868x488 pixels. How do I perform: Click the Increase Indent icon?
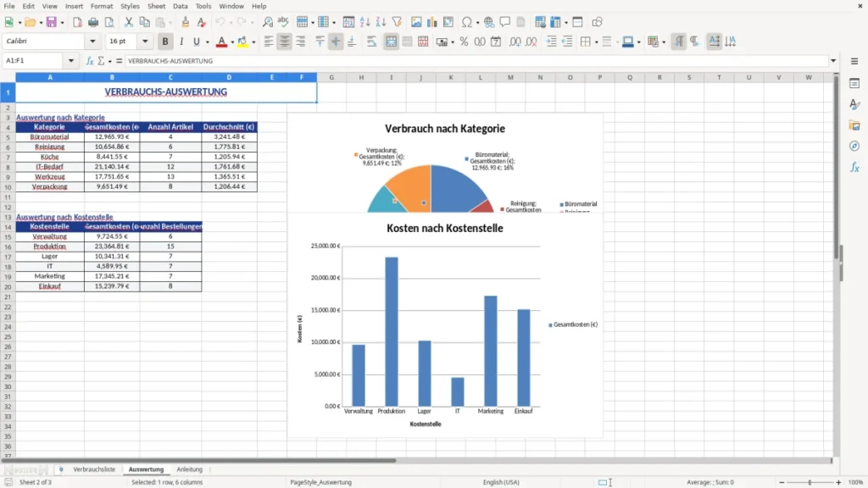click(x=551, y=42)
